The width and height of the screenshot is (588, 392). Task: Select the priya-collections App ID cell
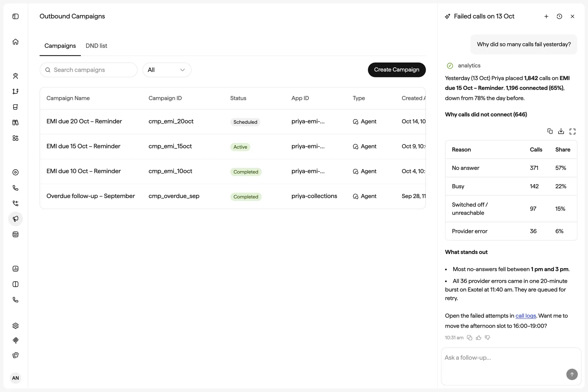314,196
